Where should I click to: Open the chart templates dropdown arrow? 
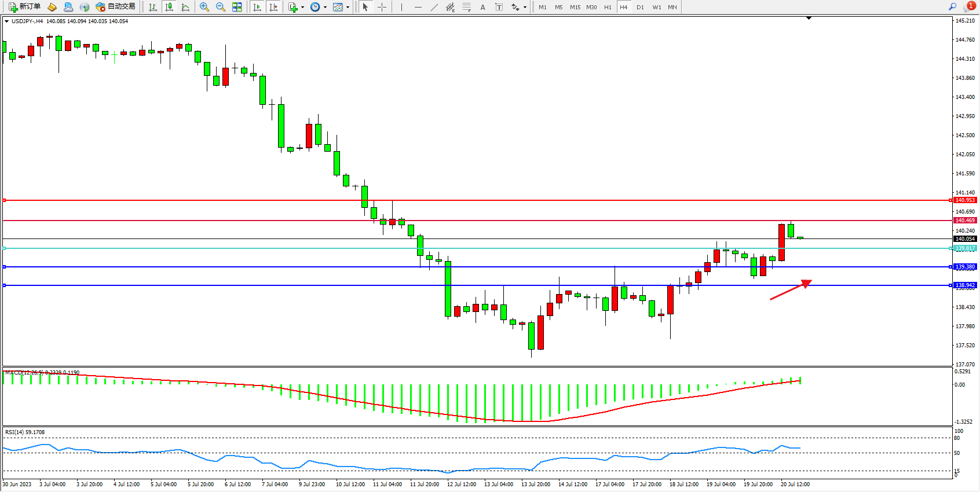point(348,8)
